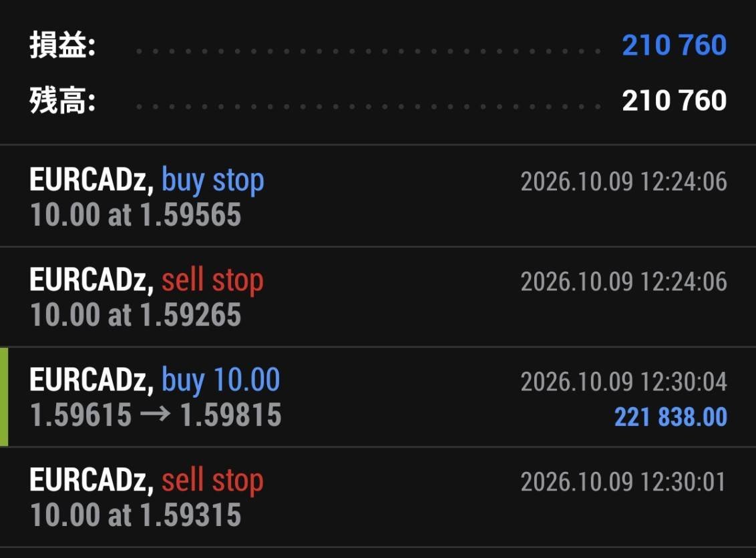The width and height of the screenshot is (756, 558).
Task: Open the EURCADz buy stop order entry
Action: click(x=378, y=196)
